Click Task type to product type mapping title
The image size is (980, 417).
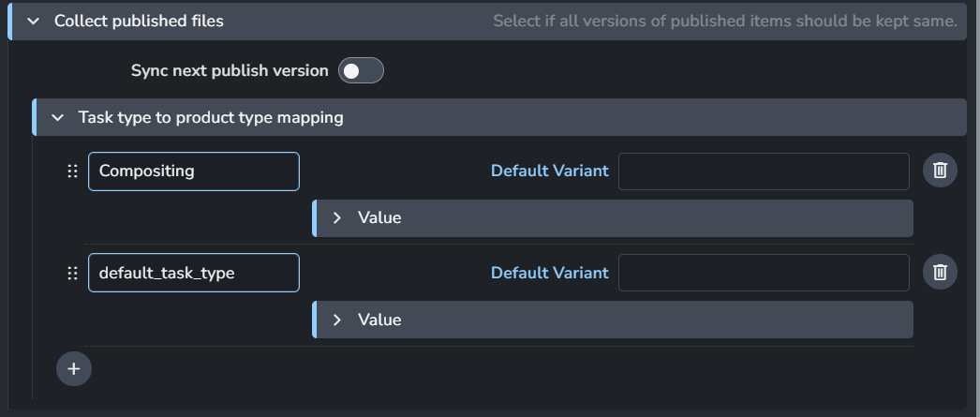click(x=211, y=117)
